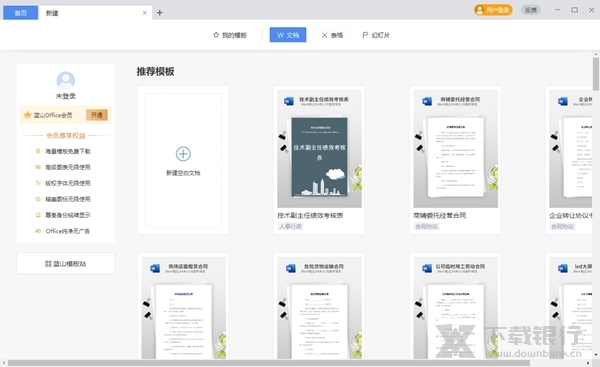This screenshot has width=600, height=367.
Task: Open 我的模板 my templates
Action: tap(230, 35)
